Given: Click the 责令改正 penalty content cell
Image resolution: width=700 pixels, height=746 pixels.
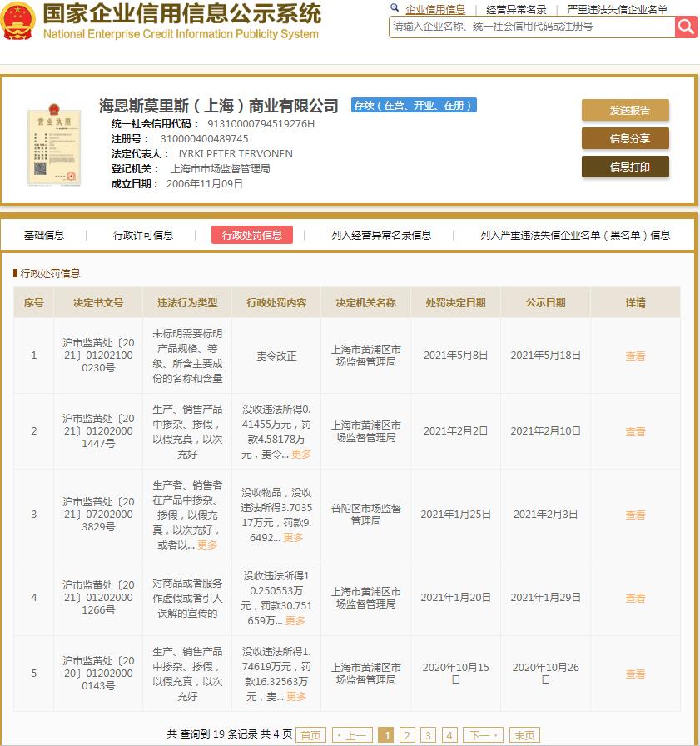Looking at the screenshot, I should [276, 356].
